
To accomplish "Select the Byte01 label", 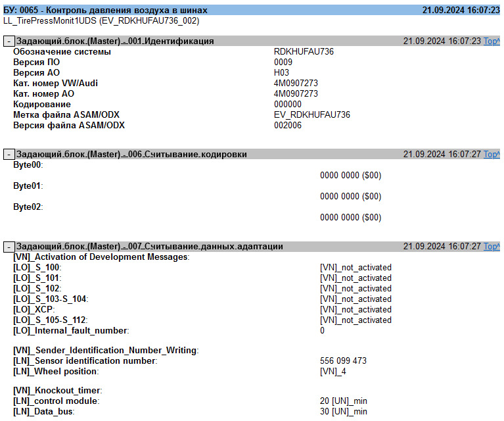I will click(28, 186).
